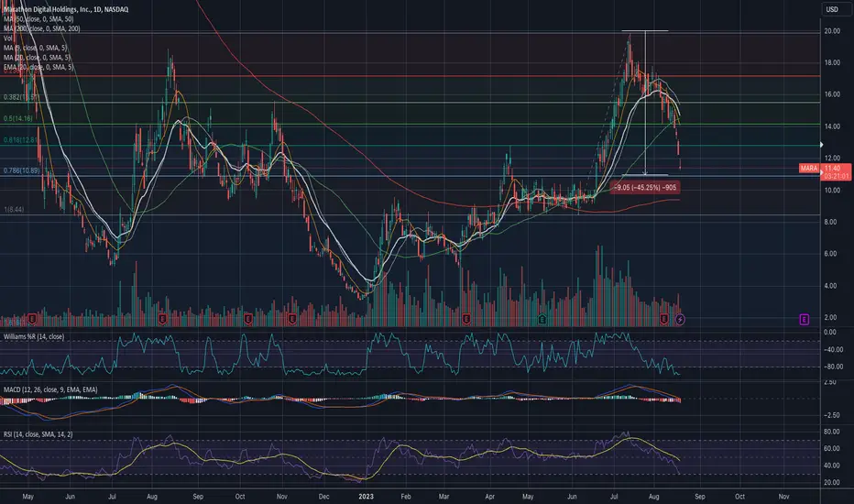Screen dimensions: 854x504
Task: Click the 20.00 price axis label
Action: (x=832, y=31)
